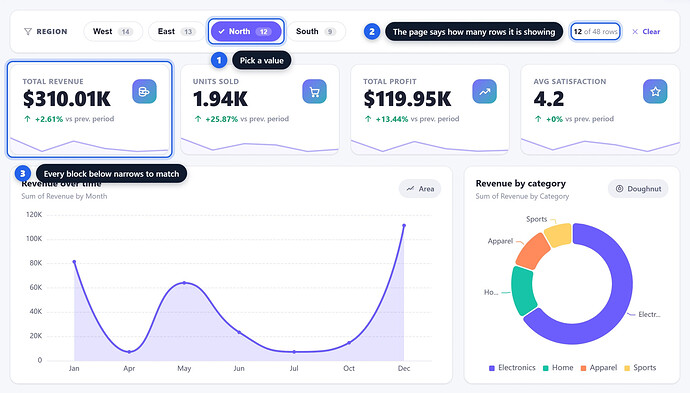Toggle the Apparel legend item
The width and height of the screenshot is (690, 393).
(x=599, y=367)
